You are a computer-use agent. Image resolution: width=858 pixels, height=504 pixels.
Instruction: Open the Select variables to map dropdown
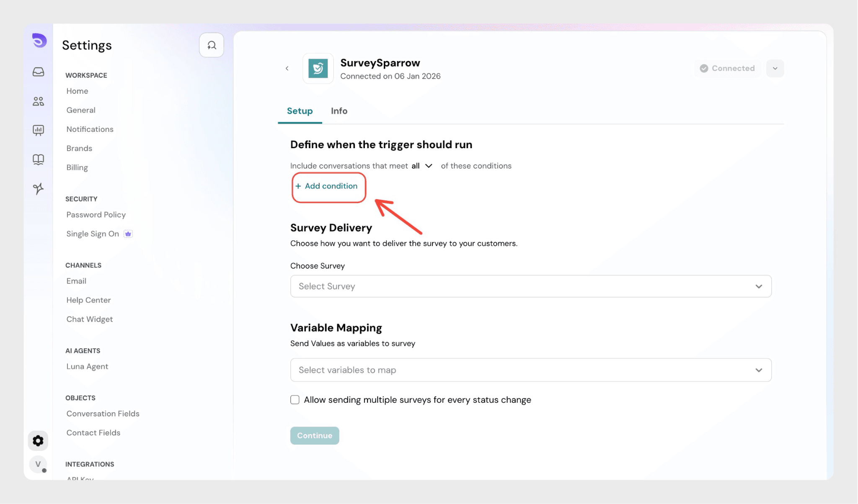(x=530, y=370)
